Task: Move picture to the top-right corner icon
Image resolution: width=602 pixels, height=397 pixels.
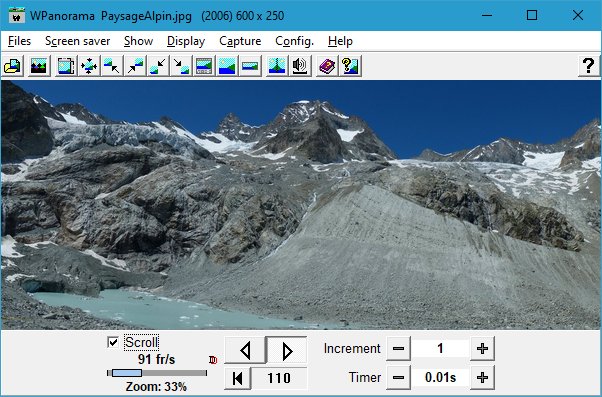Action: 135,66
